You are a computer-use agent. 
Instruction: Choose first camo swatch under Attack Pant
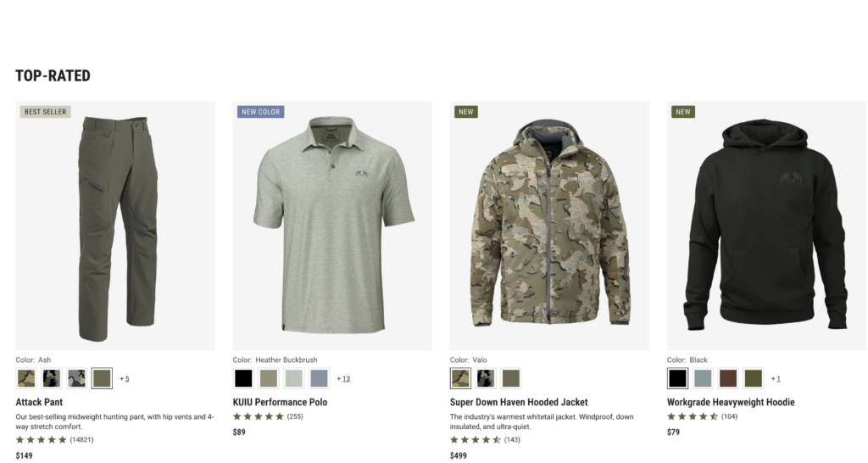pos(26,378)
